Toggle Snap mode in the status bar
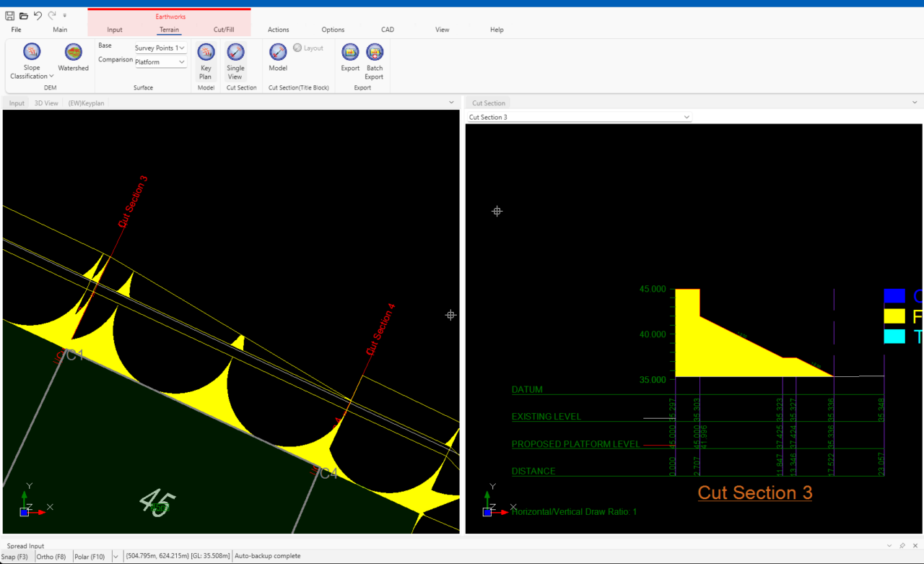Screen dimensions: 924x564 tap(14, 557)
